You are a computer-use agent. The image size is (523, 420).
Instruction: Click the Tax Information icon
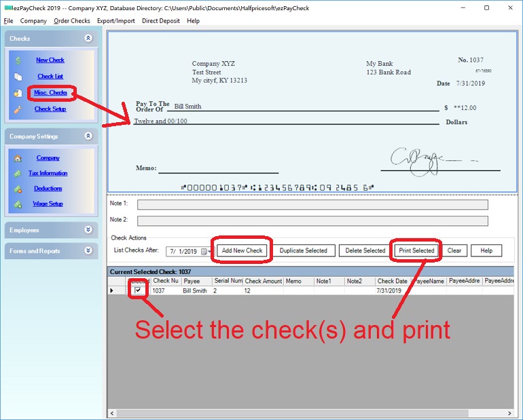[18, 174]
